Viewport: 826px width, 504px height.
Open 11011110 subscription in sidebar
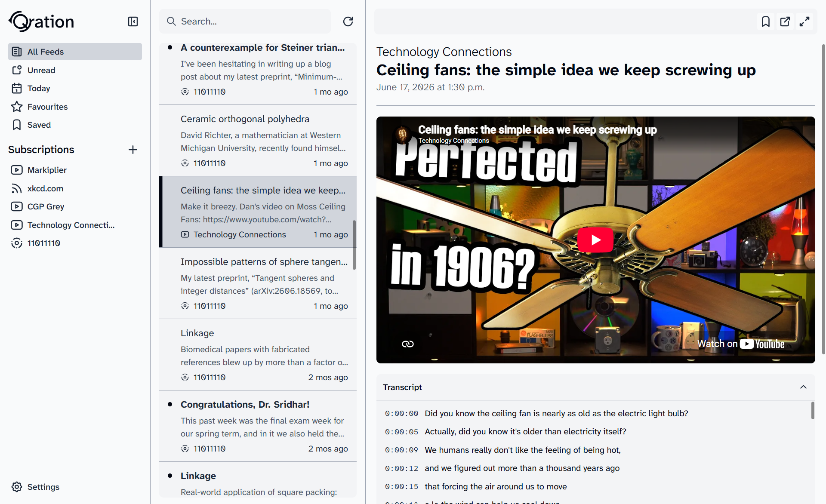tap(75, 243)
